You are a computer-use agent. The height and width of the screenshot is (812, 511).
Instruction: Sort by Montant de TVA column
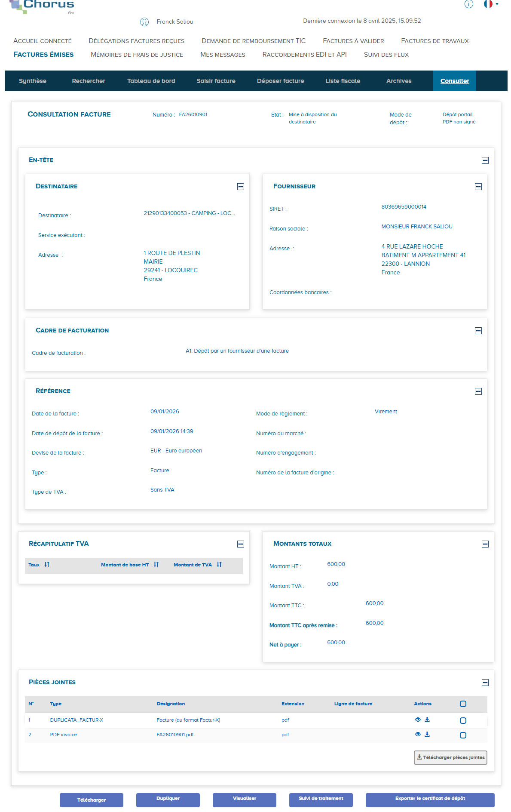pos(219,564)
